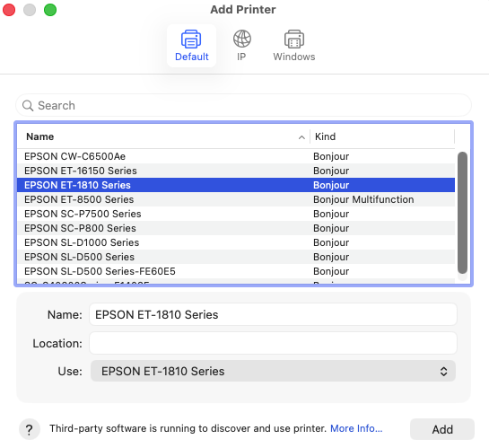Select EPSON SL-D500 Series printer
Image resolution: width=489 pixels, height=448 pixels.
click(x=236, y=257)
